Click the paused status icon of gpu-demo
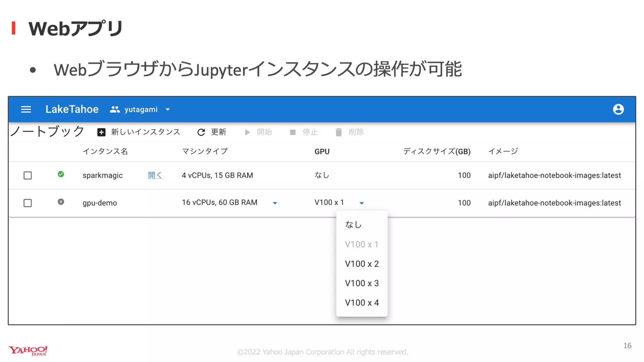The height and width of the screenshot is (362, 644). click(61, 202)
